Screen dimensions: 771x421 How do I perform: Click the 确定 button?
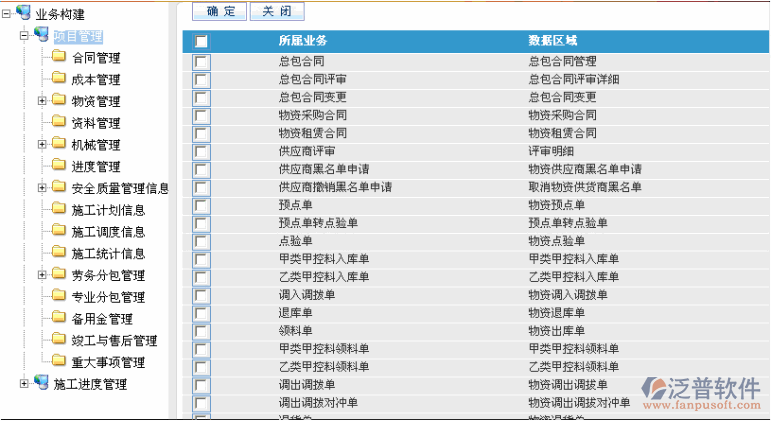point(219,11)
